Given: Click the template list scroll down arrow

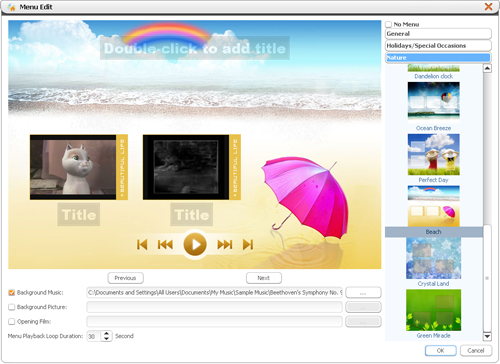Looking at the screenshot, I should coord(487,336).
